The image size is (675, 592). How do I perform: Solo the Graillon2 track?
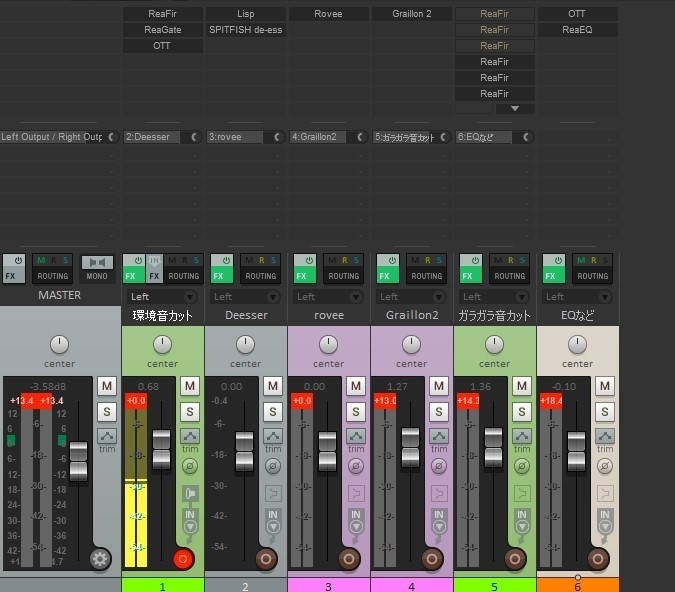(x=439, y=412)
